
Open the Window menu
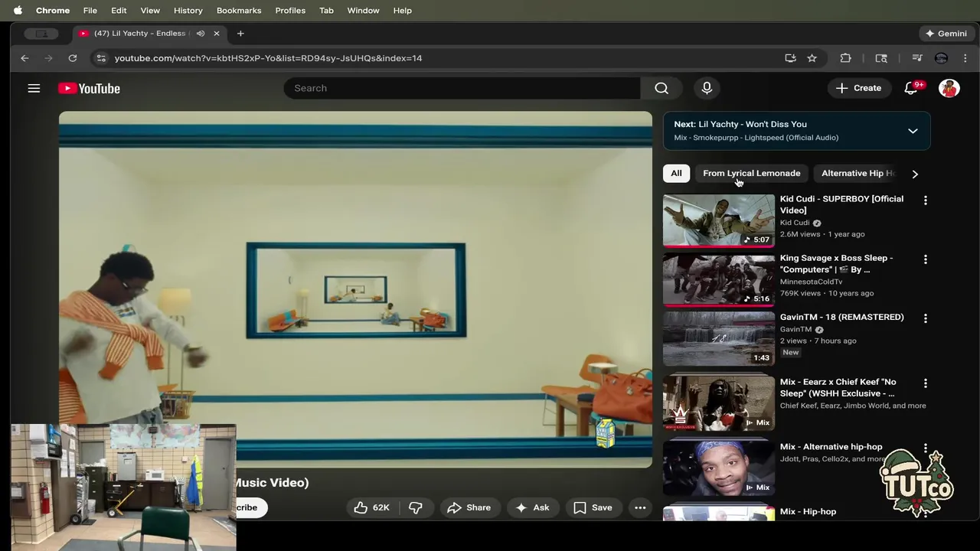[x=363, y=11]
